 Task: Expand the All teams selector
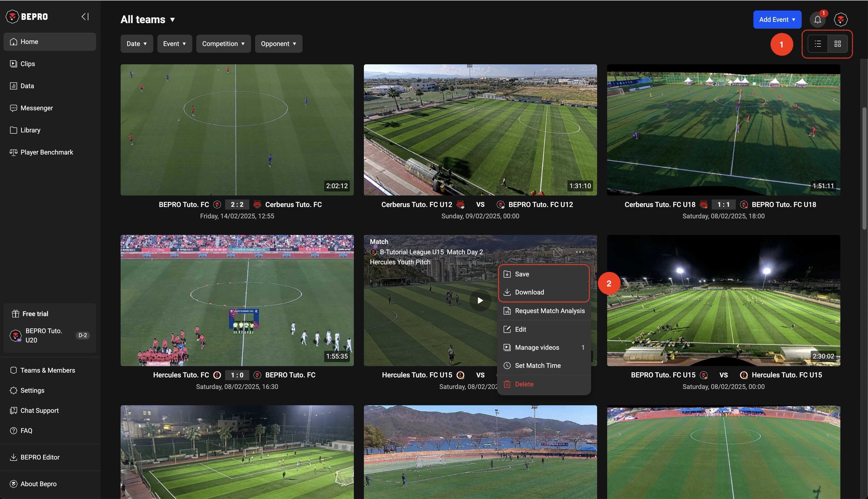148,20
